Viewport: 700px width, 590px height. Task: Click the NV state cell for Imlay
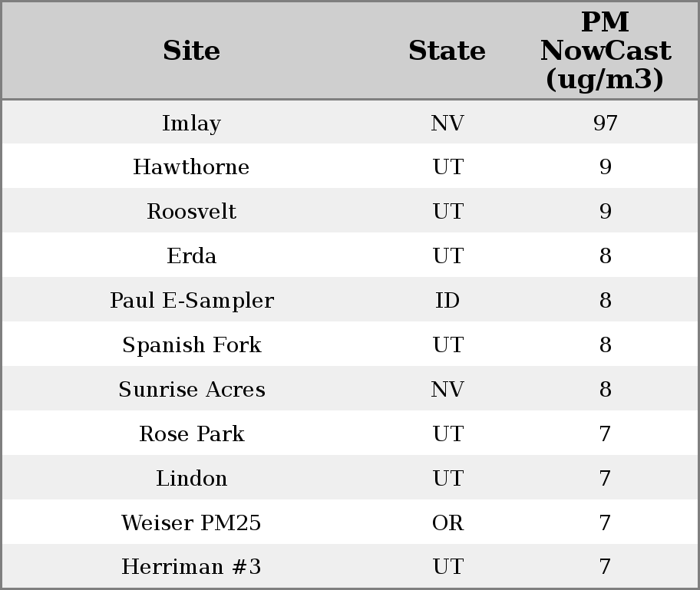click(x=447, y=124)
